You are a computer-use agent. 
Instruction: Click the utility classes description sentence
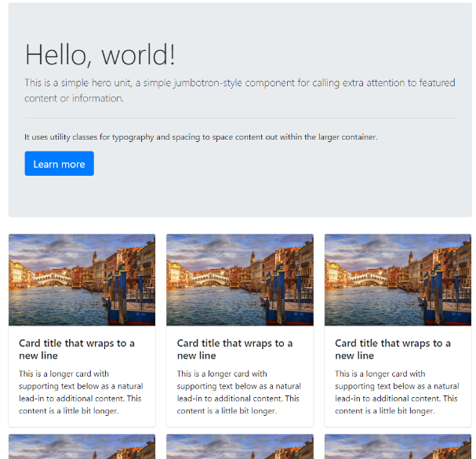tap(201, 137)
